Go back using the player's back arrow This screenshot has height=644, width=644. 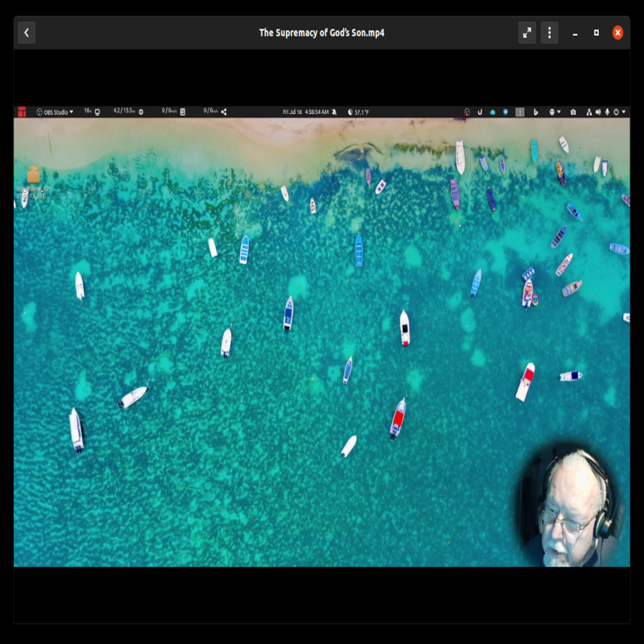(26, 33)
